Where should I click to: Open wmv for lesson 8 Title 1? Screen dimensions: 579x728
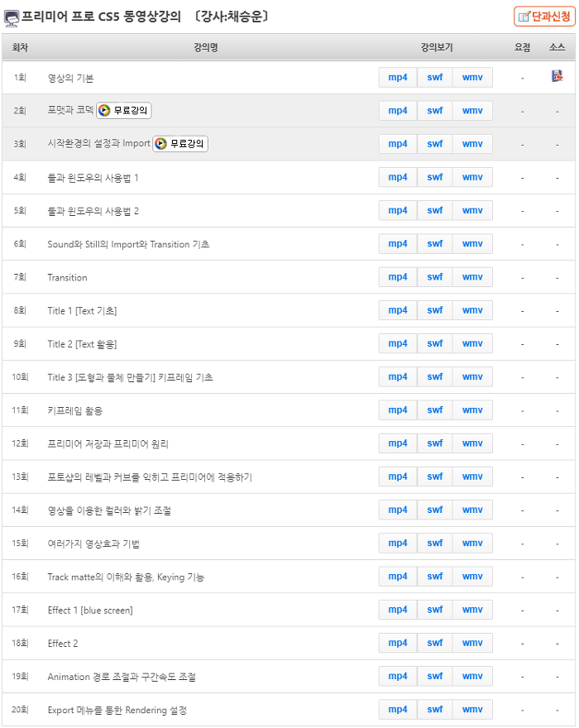472,310
